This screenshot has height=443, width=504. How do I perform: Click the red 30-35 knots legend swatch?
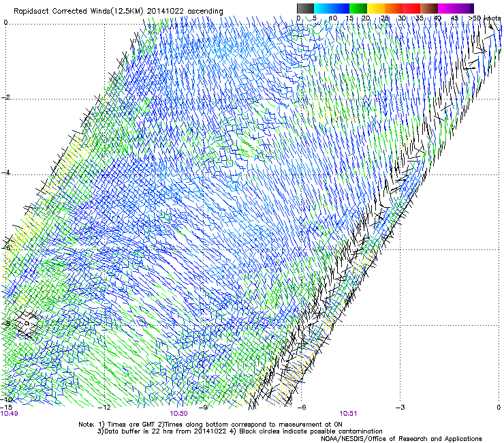click(411, 8)
